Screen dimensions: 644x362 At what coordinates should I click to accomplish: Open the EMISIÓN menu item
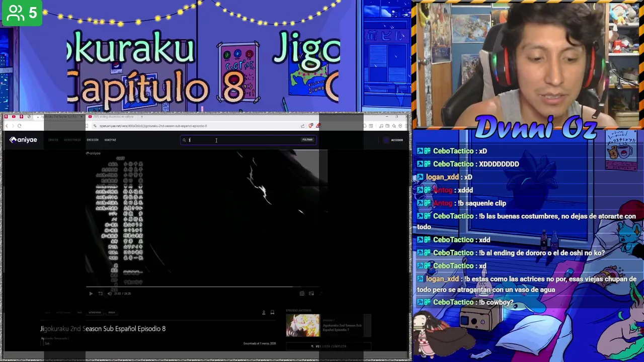coord(93,140)
